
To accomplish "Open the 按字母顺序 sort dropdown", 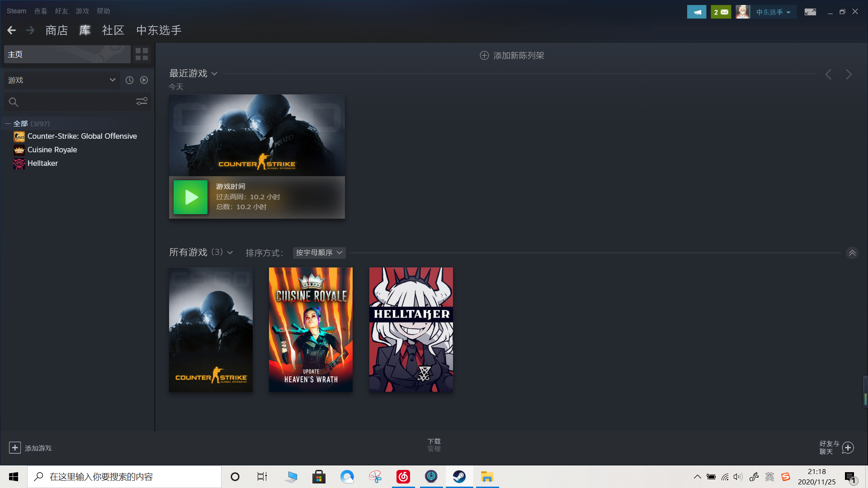I will click(x=319, y=253).
